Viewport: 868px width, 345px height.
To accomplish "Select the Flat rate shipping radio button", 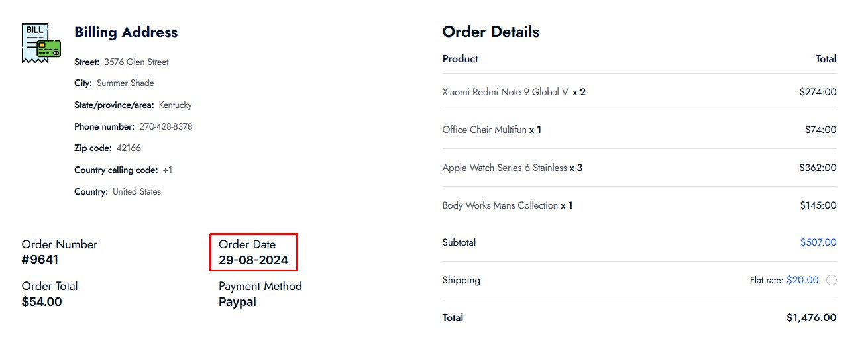I will click(x=832, y=280).
